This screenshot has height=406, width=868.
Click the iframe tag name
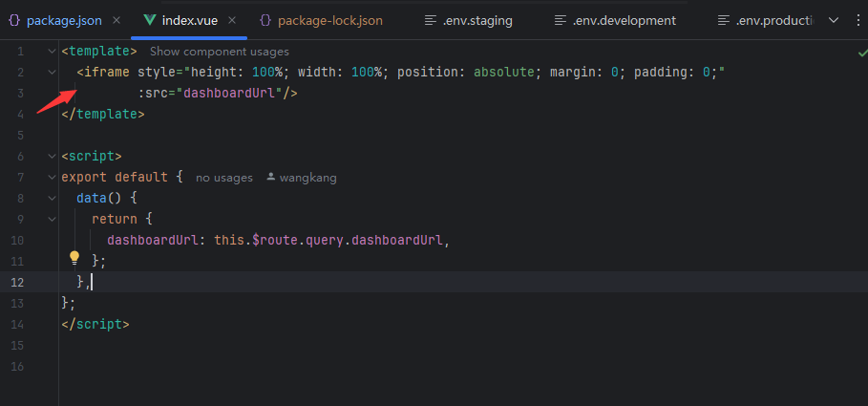107,73
